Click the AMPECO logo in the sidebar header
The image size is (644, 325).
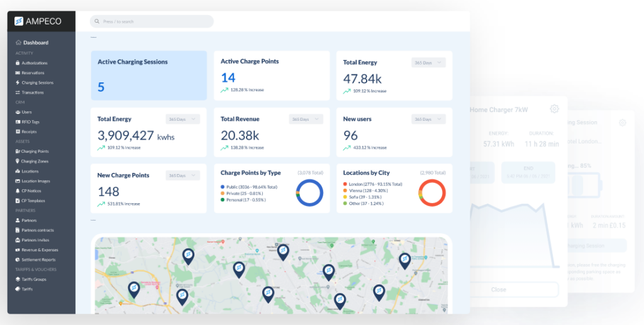[38, 21]
